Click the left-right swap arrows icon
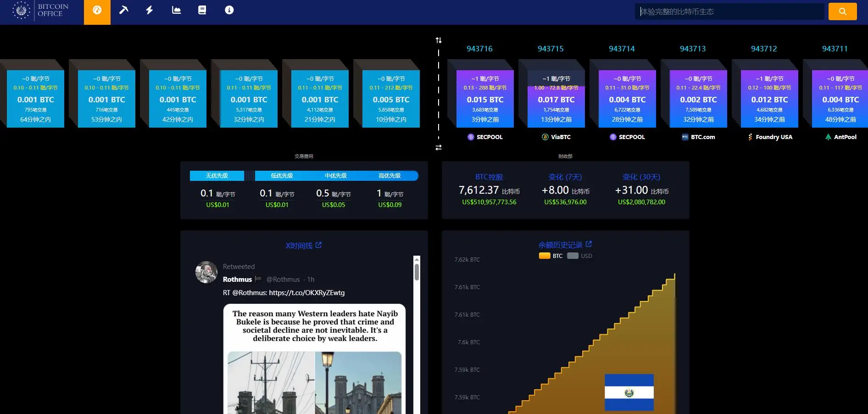The width and height of the screenshot is (868, 414). (x=439, y=147)
